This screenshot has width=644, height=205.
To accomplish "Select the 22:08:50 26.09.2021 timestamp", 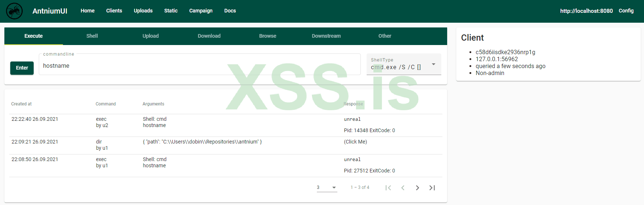I will coord(35,159).
